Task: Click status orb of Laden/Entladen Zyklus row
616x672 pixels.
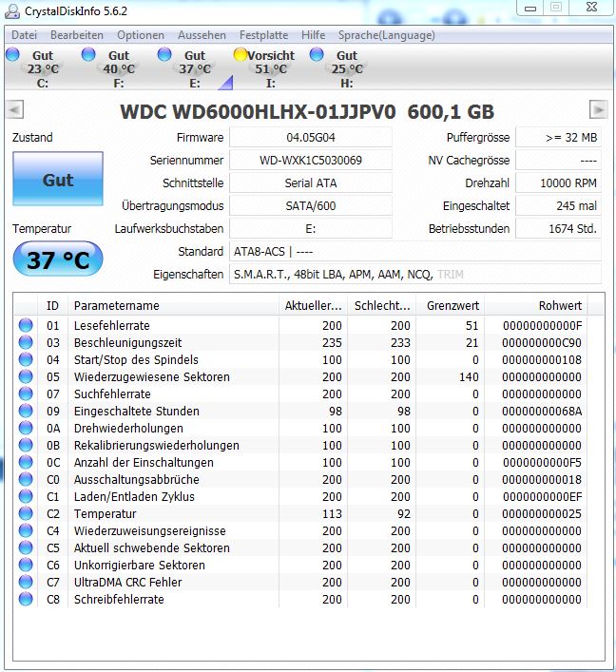Action: pyautogui.click(x=26, y=497)
